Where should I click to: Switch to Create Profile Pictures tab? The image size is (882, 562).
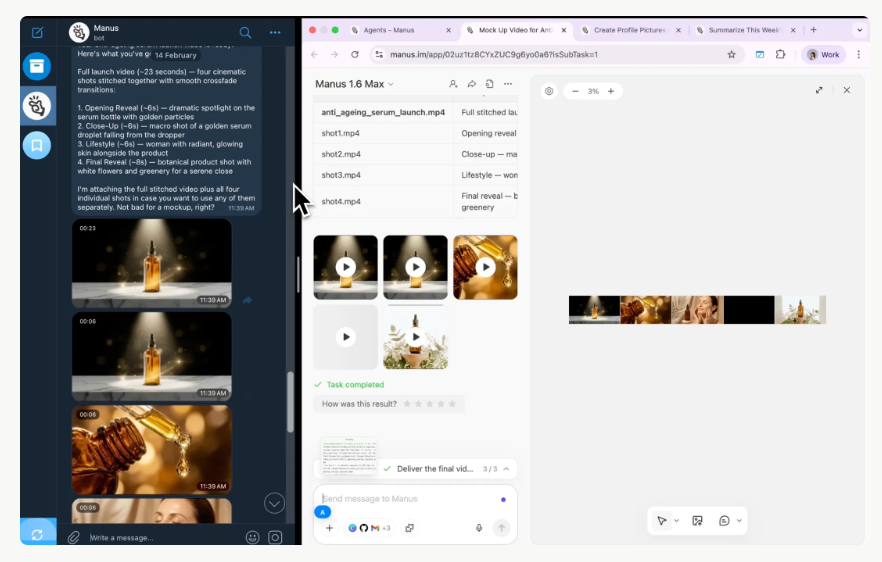pos(629,30)
